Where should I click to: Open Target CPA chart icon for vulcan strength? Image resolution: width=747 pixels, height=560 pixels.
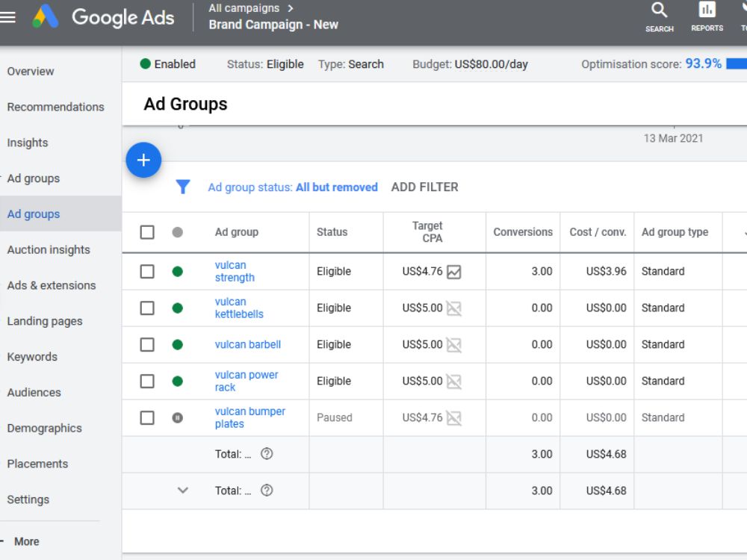(x=454, y=272)
